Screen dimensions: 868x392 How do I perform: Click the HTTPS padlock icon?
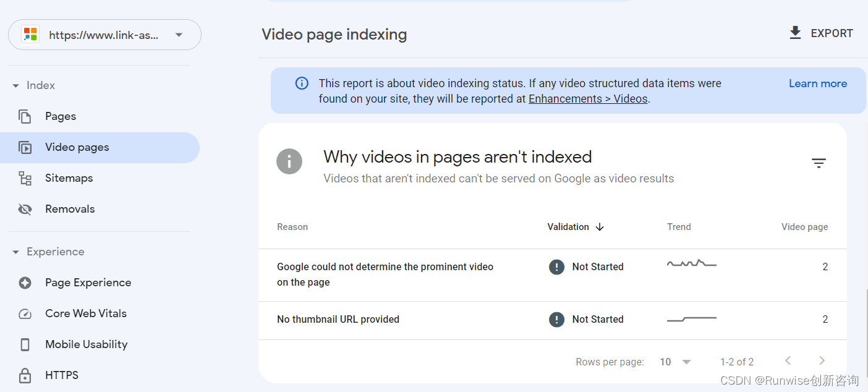tap(25, 375)
